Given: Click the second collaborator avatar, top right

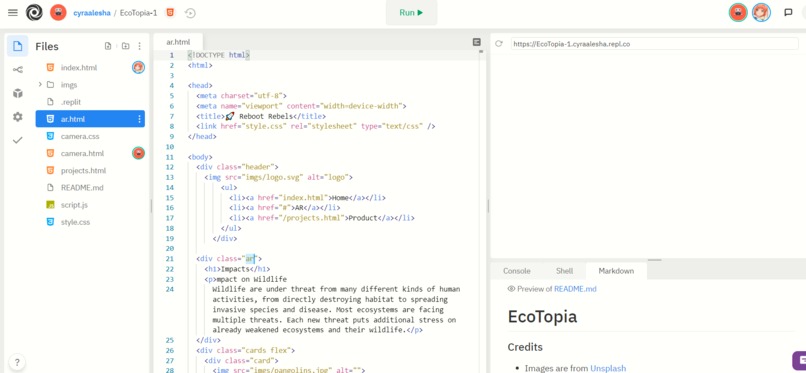Looking at the screenshot, I should [761, 13].
